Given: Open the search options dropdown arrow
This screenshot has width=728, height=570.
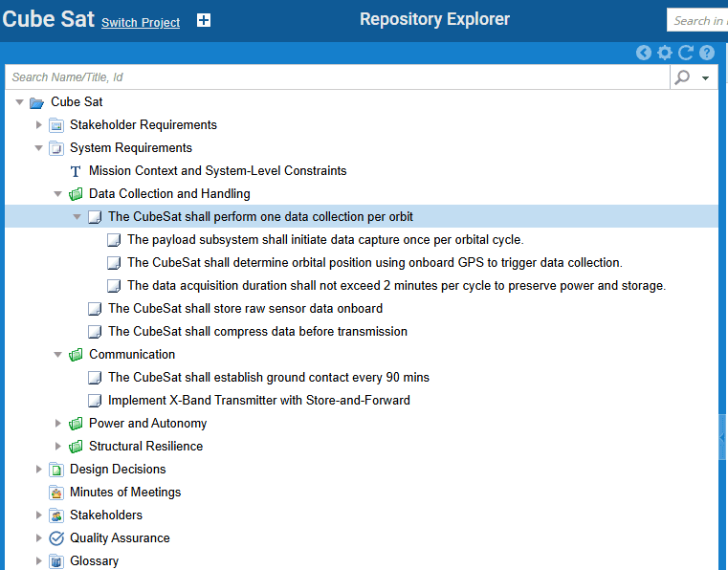Looking at the screenshot, I should pyautogui.click(x=705, y=78).
